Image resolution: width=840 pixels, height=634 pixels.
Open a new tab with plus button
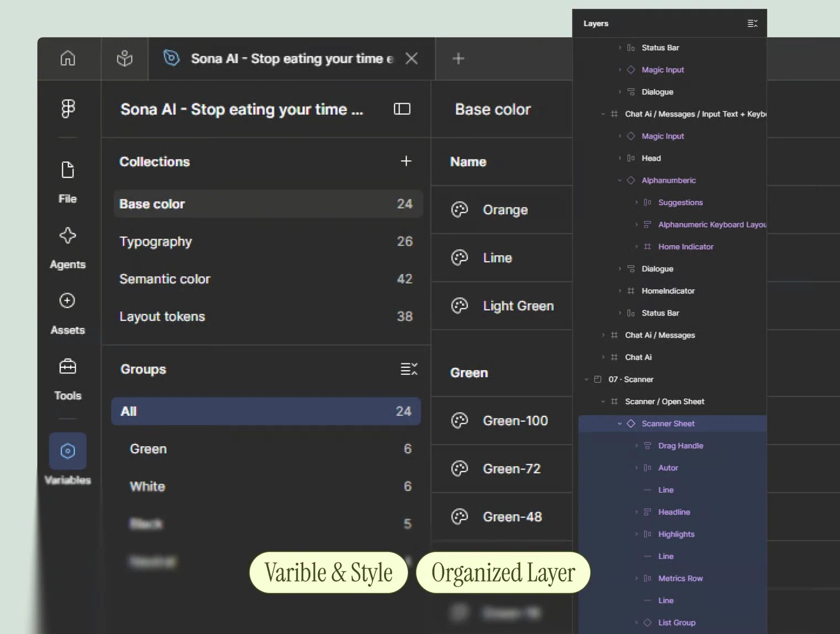pyautogui.click(x=458, y=58)
